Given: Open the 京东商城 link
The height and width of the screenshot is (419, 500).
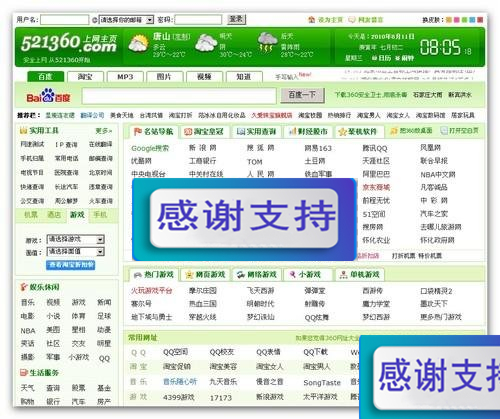Looking at the screenshot, I should pos(376,187).
